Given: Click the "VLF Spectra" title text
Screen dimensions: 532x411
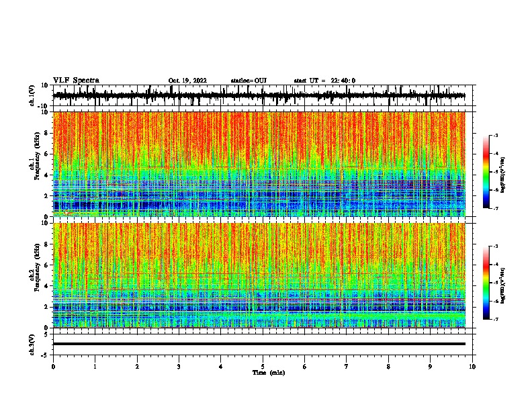Looking at the screenshot, I should click(76, 80).
